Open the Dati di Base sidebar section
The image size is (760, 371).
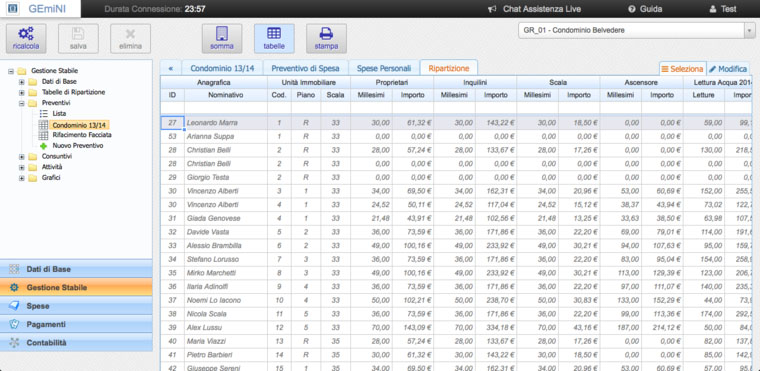[x=76, y=269]
